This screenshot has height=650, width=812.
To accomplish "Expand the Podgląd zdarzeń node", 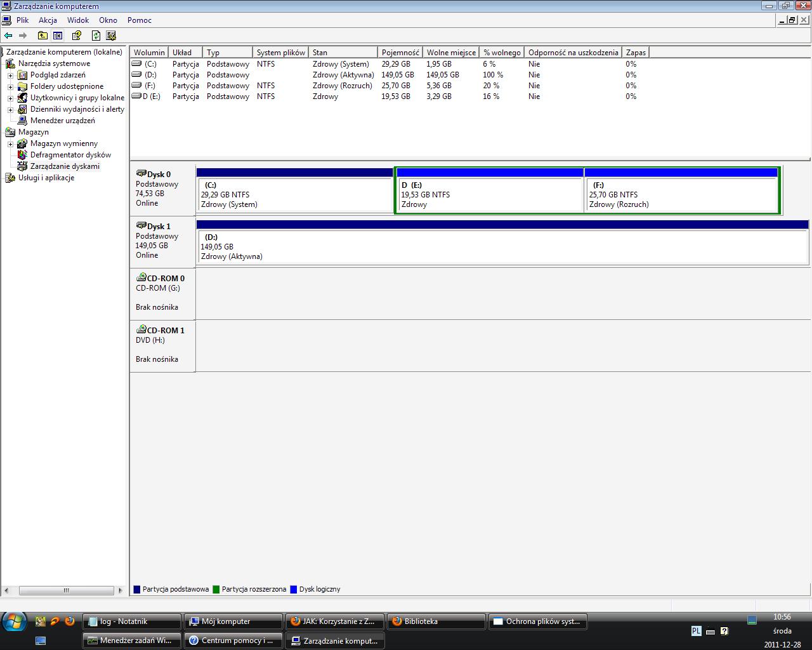I will (10, 75).
